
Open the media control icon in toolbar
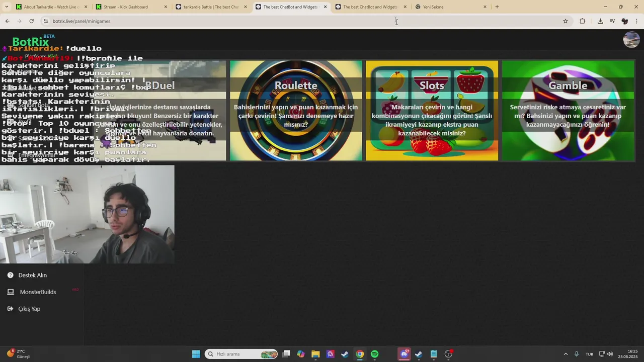click(x=612, y=21)
